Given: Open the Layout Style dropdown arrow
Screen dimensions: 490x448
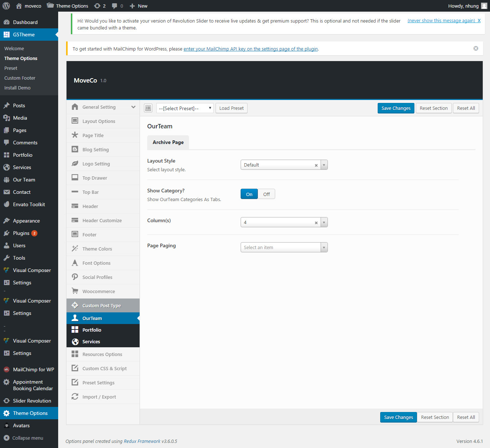Looking at the screenshot, I should pyautogui.click(x=324, y=165).
